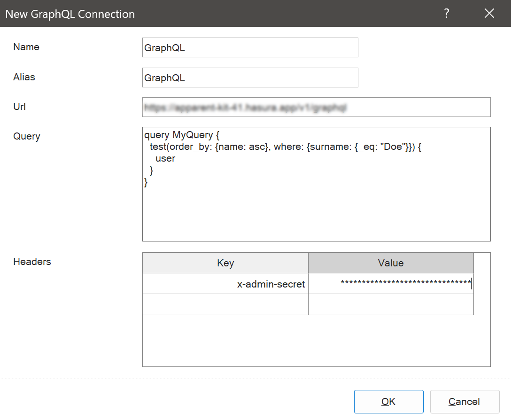Select the Value column header
The image size is (511, 420).
(391, 263)
